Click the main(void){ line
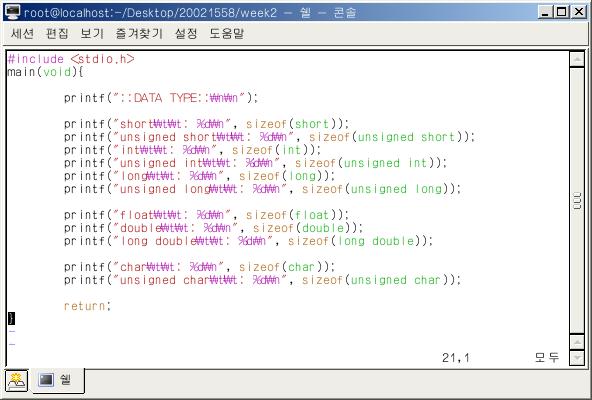 (45, 72)
